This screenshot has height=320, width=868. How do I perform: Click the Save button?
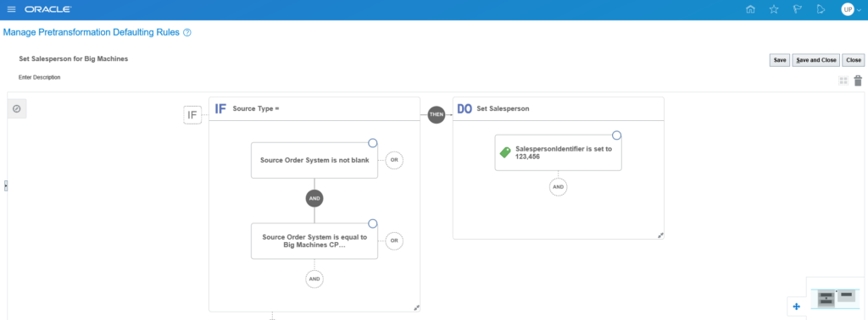coord(780,60)
